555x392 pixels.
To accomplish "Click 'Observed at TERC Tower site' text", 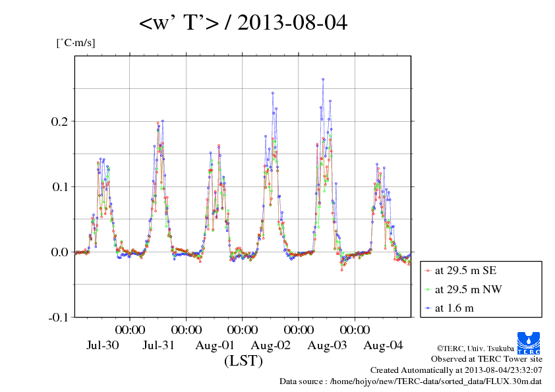I will pyautogui.click(x=486, y=359).
